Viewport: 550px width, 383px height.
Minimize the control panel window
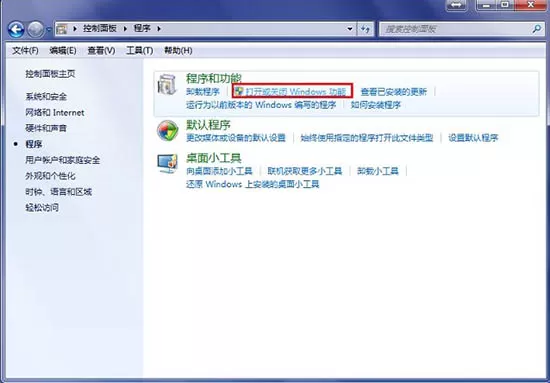(x=486, y=5)
